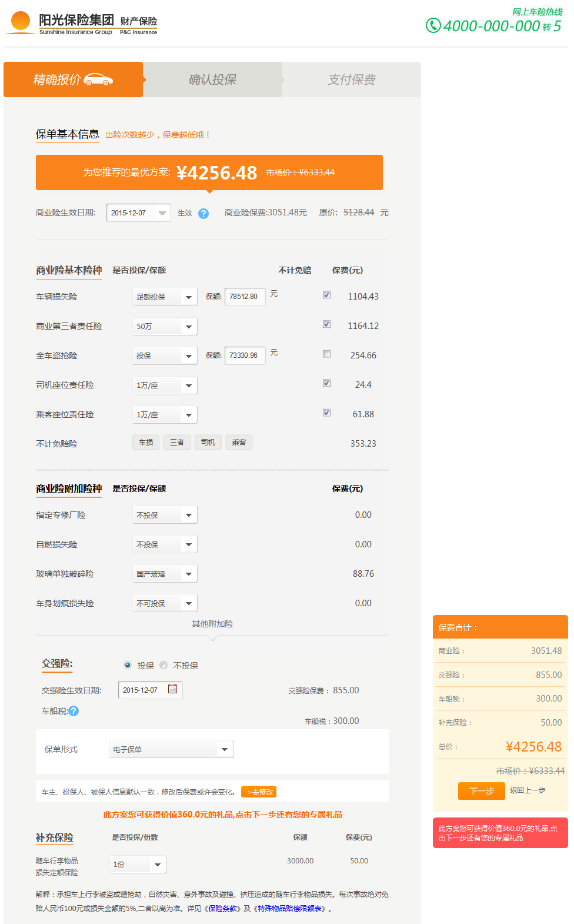Open the 电子保单 policy form dropdown
The width and height of the screenshot is (574, 924).
pos(171,749)
